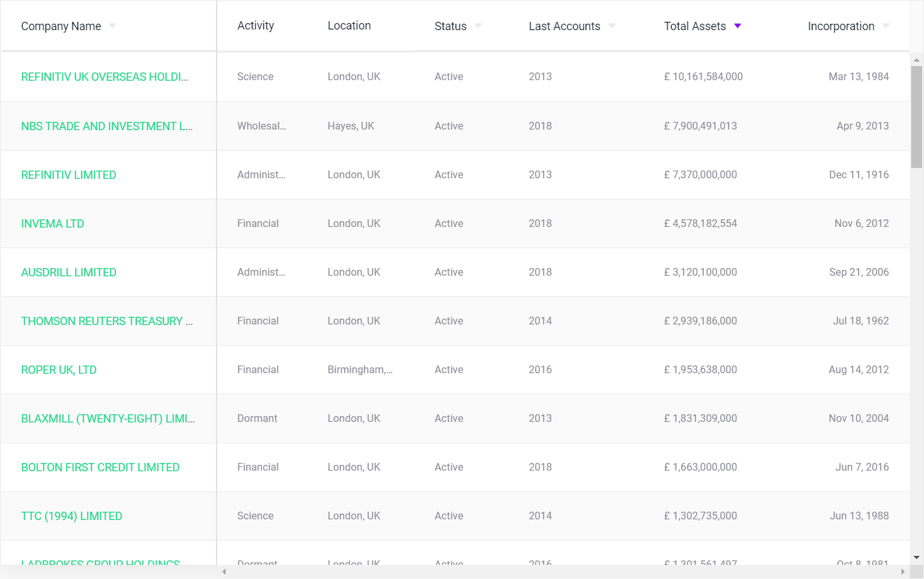Open INVEMA LTD company link
This screenshot has width=924, height=579.
(53, 224)
